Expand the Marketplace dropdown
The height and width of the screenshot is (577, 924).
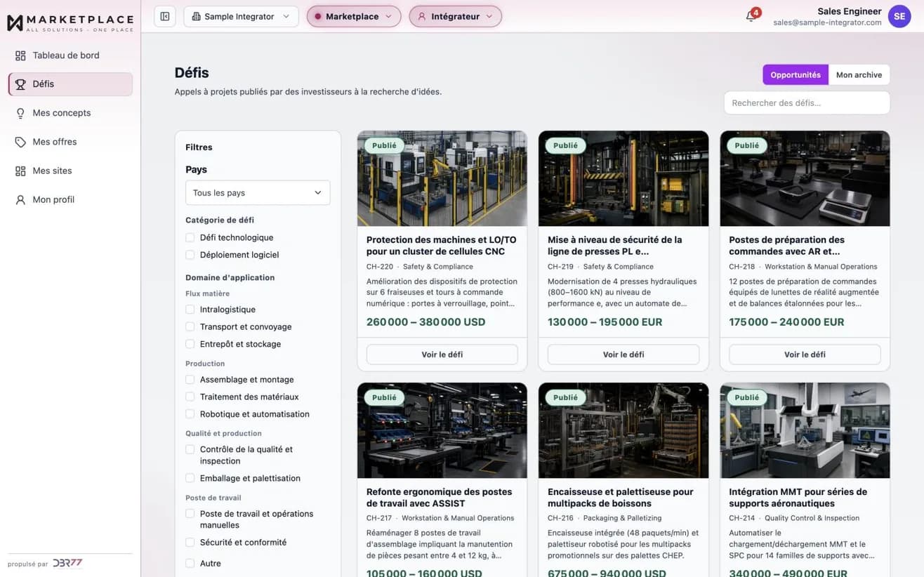coord(354,16)
